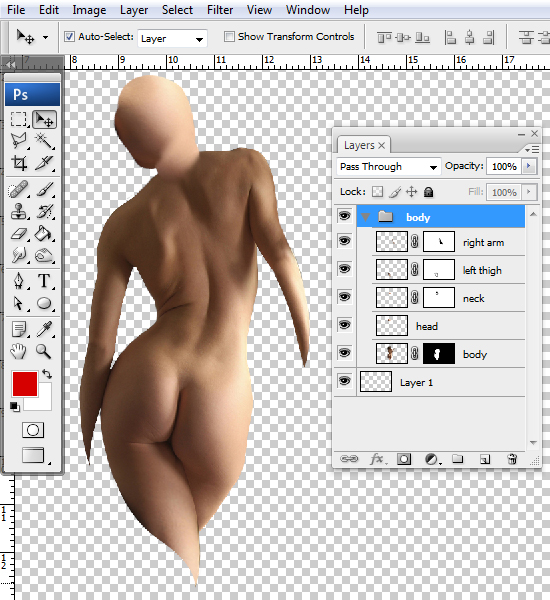Hide the right arm layer
Screen dimensions: 550x600
344,241
